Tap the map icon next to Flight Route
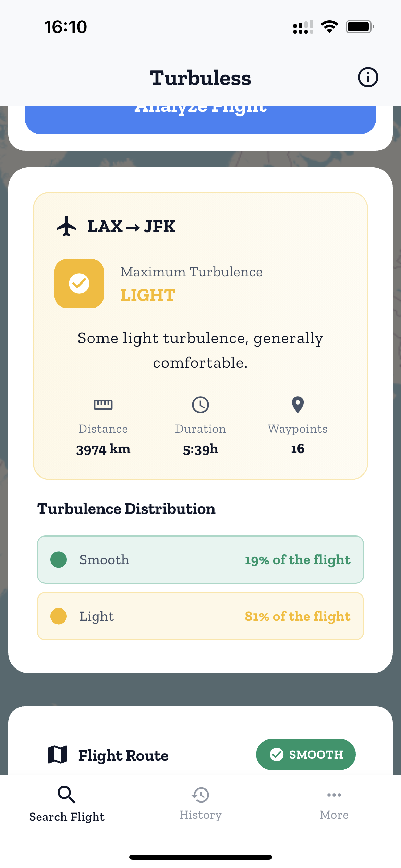 pos(58,755)
